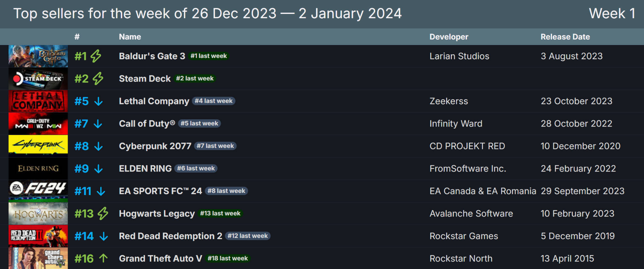Click the '#8 last week' badge
This screenshot has height=269, width=644.
pos(226,191)
